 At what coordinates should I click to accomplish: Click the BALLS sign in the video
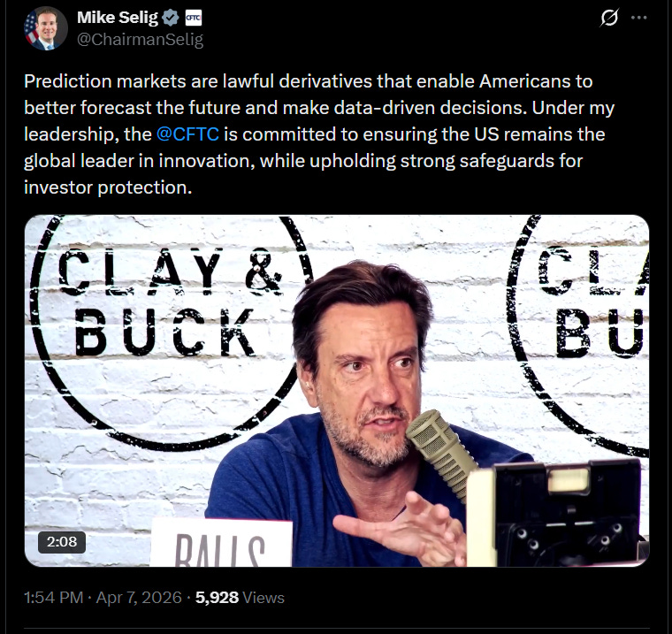[x=221, y=543]
